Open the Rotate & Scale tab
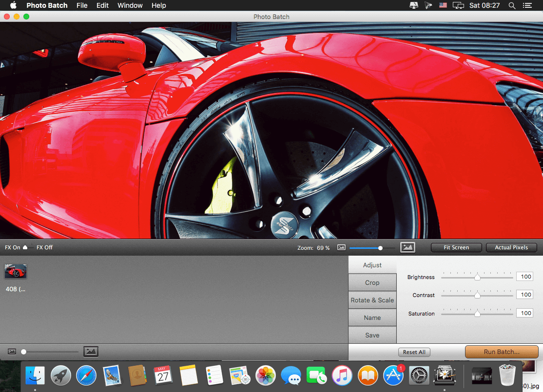The height and width of the screenshot is (392, 543). click(372, 300)
